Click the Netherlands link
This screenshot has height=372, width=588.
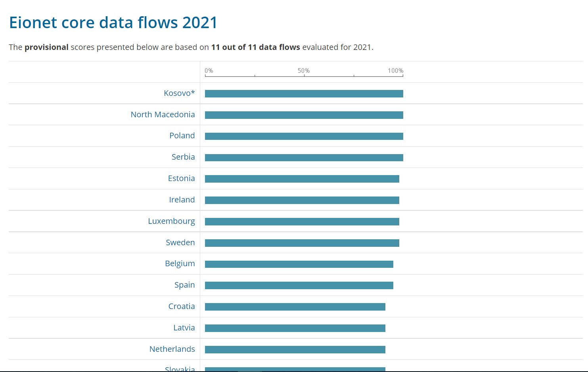tap(172, 349)
